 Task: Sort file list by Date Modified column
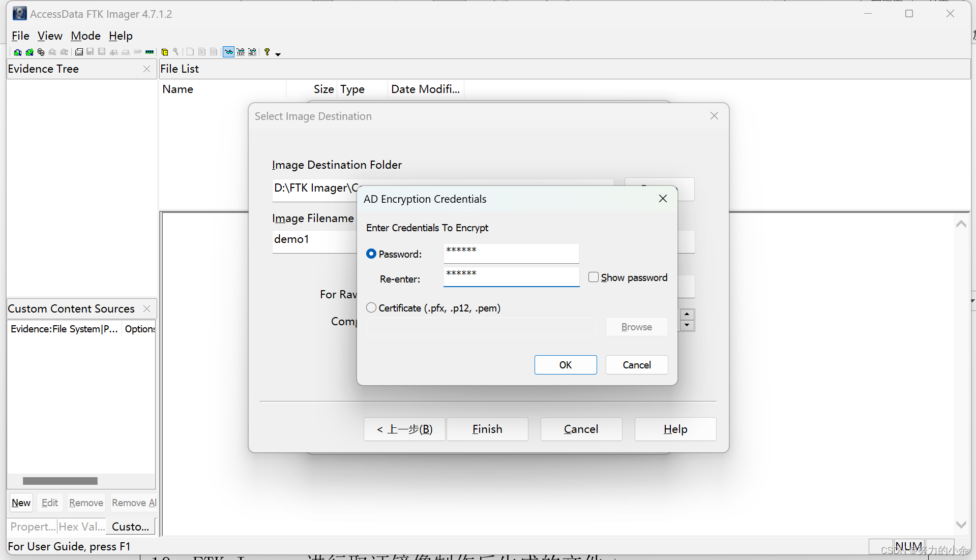pos(426,89)
